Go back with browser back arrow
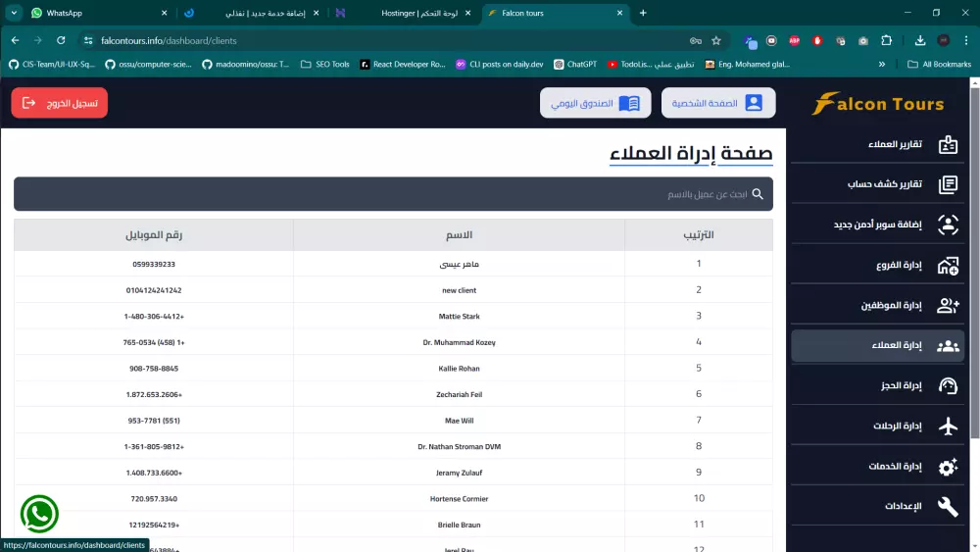Screen dimensions: 980x552 pos(15,40)
